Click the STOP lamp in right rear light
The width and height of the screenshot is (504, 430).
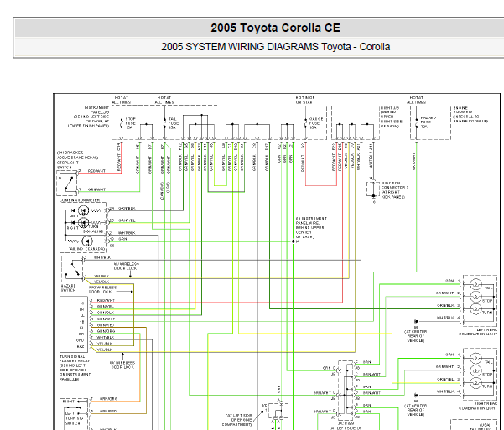[x=475, y=370]
